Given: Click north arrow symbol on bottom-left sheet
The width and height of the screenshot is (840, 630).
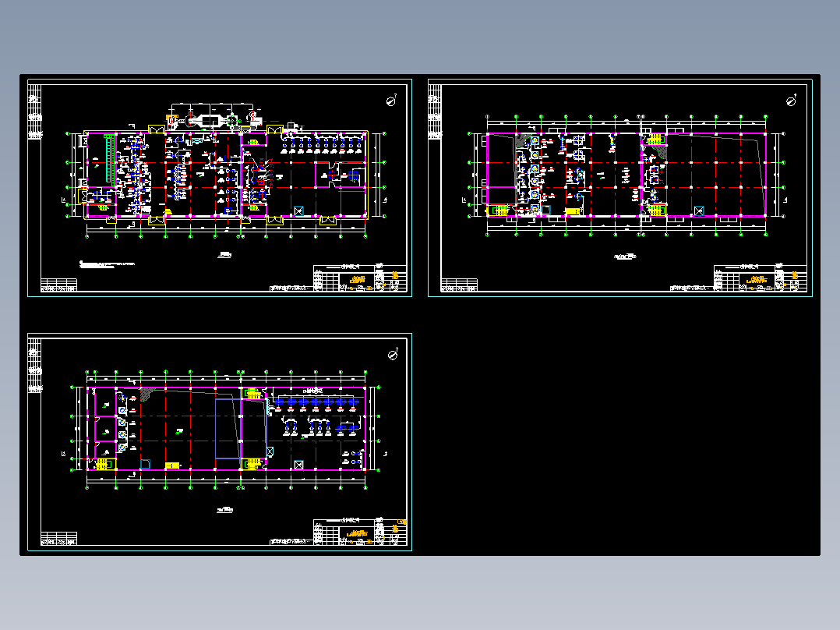Looking at the screenshot, I should pos(393,355).
